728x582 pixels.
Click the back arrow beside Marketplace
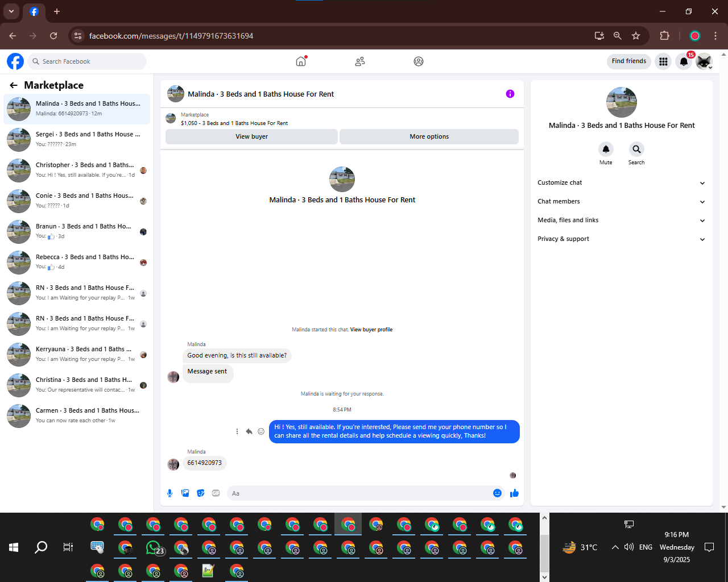coord(14,85)
